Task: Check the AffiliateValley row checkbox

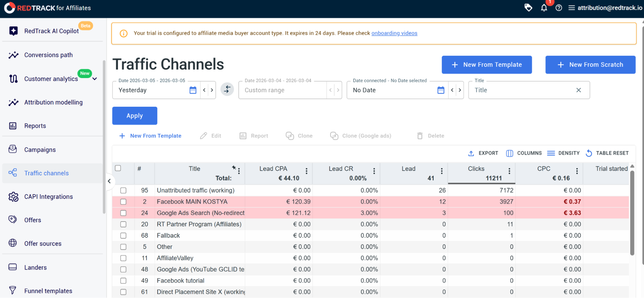Action: point(123,258)
